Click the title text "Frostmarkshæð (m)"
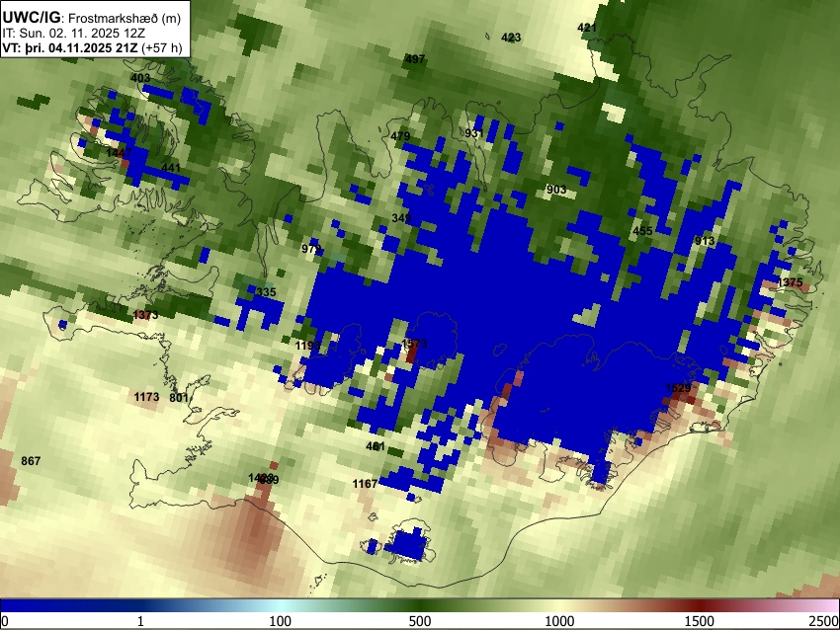This screenshot has height=630, width=840. (126, 18)
